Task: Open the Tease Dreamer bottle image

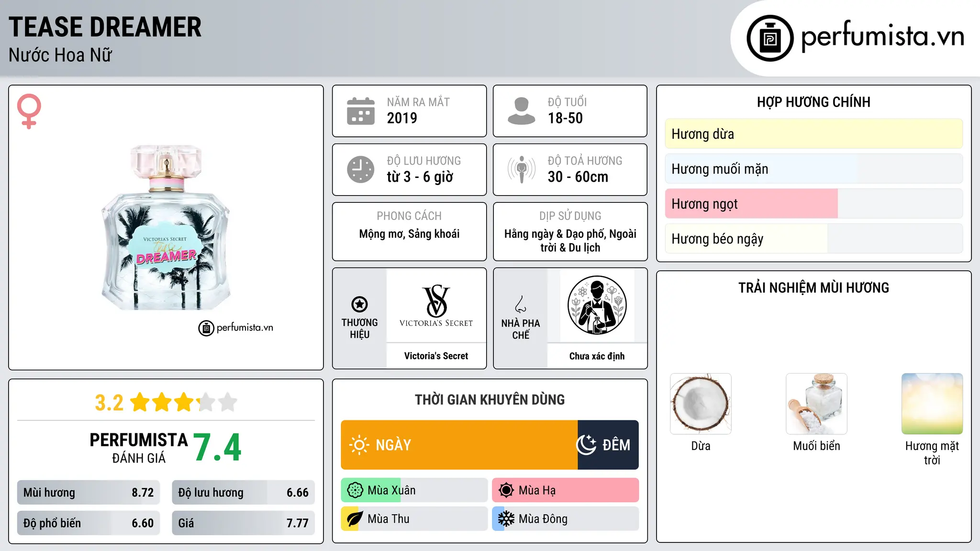Action: click(166, 227)
